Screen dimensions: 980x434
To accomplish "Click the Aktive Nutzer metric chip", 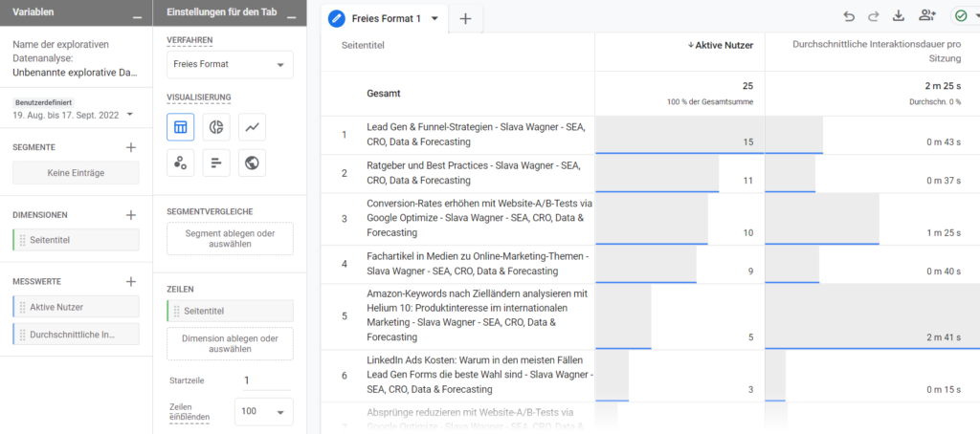I will [x=76, y=307].
